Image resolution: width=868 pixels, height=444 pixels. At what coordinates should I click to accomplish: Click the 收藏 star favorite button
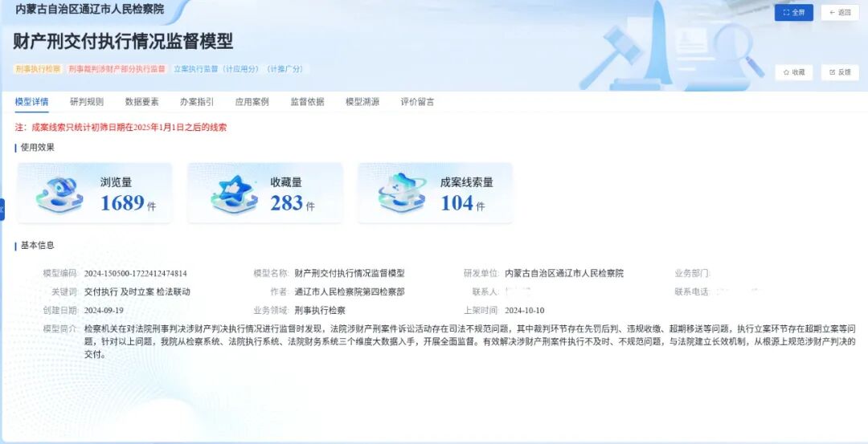pos(793,72)
